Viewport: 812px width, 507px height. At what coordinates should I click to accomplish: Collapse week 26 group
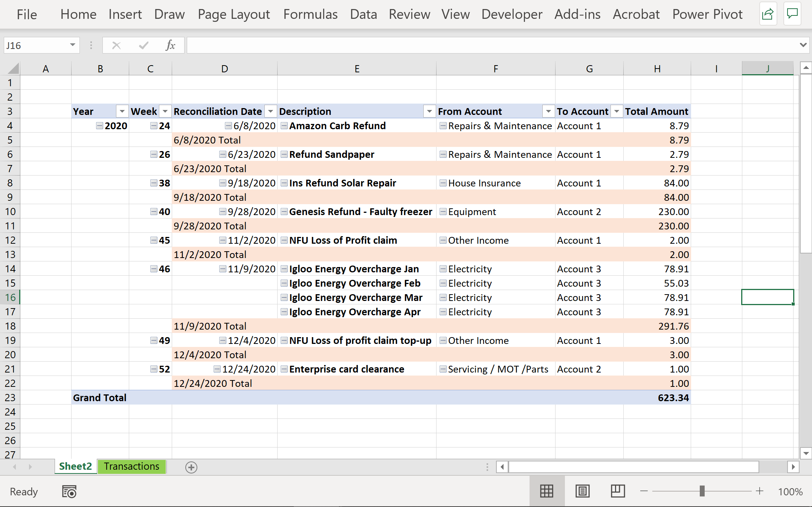pos(154,154)
